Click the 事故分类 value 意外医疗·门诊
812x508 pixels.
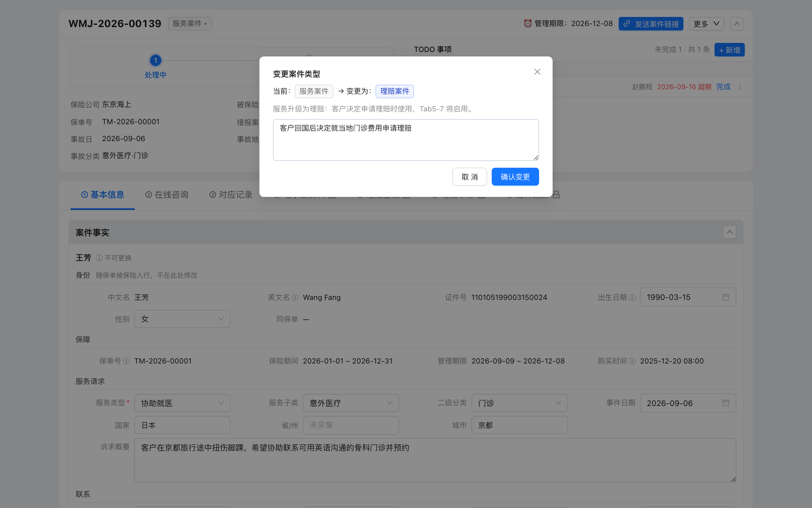(125, 156)
